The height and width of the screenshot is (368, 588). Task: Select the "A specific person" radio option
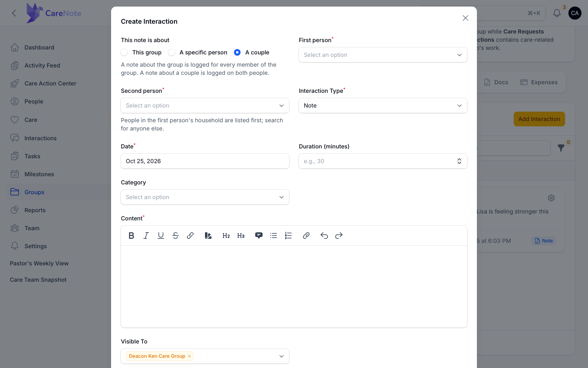pyautogui.click(x=172, y=52)
